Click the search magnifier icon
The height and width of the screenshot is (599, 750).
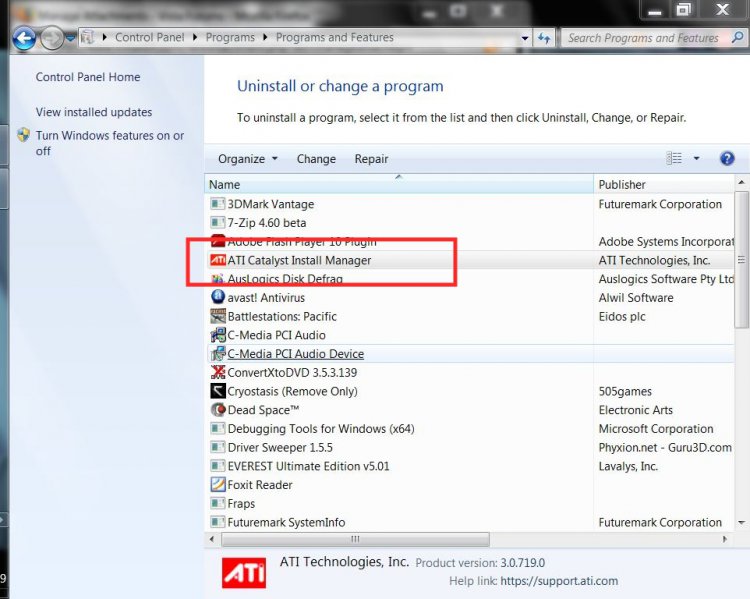pos(738,37)
